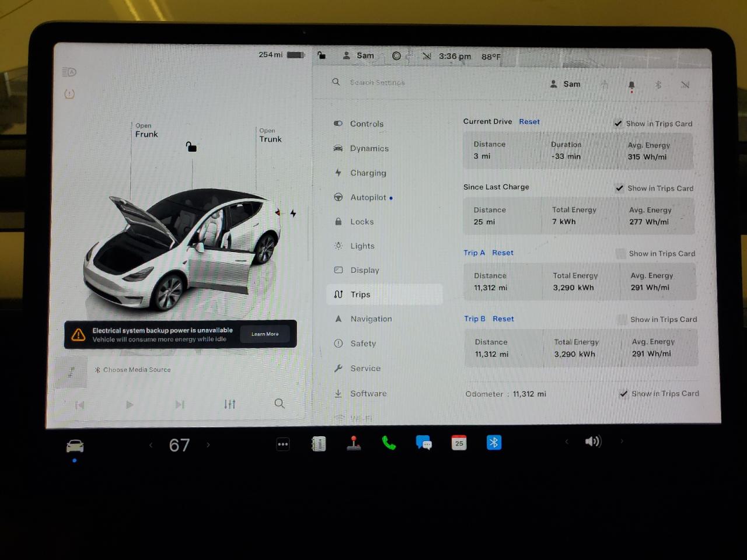Tap the Bluetooth icon in settings header
Viewport: 747px width, 560px height.
click(x=658, y=85)
